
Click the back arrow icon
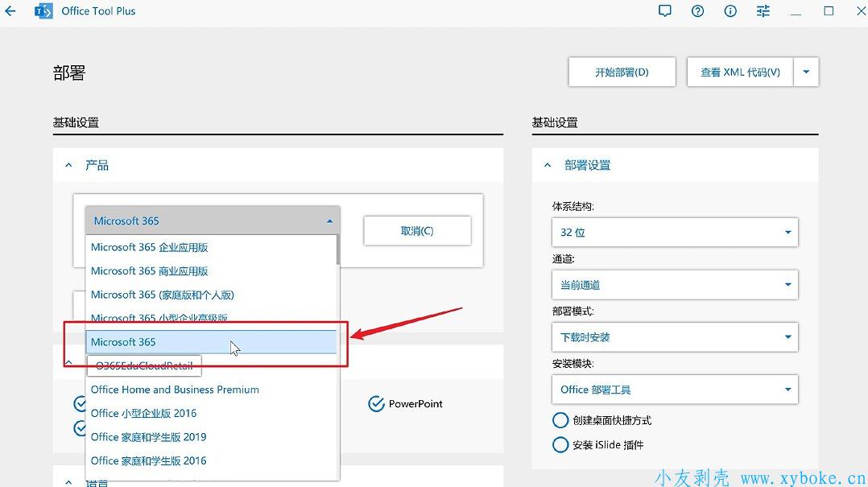(10, 11)
